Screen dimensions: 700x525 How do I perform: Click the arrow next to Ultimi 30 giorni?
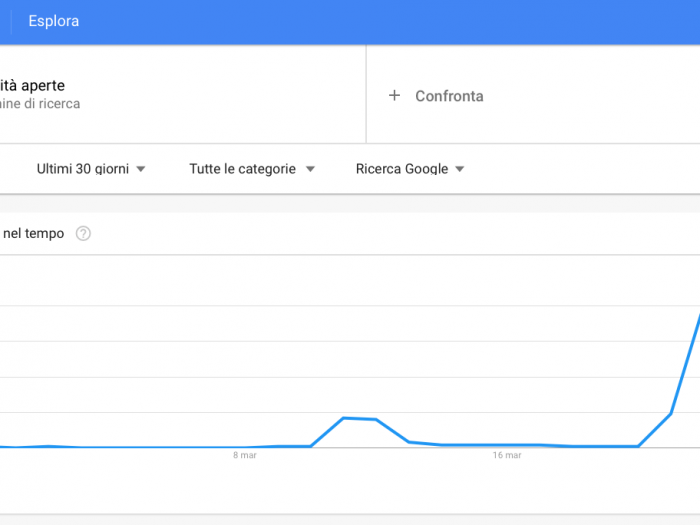coord(141,169)
